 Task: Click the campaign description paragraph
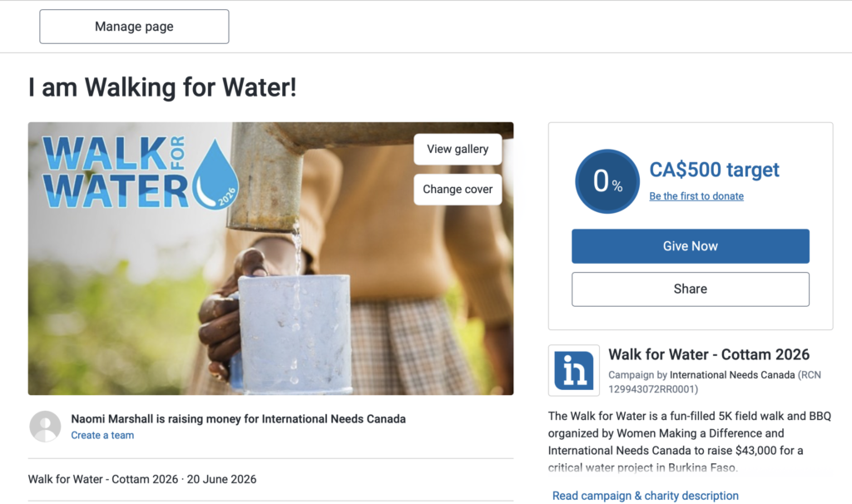point(690,442)
